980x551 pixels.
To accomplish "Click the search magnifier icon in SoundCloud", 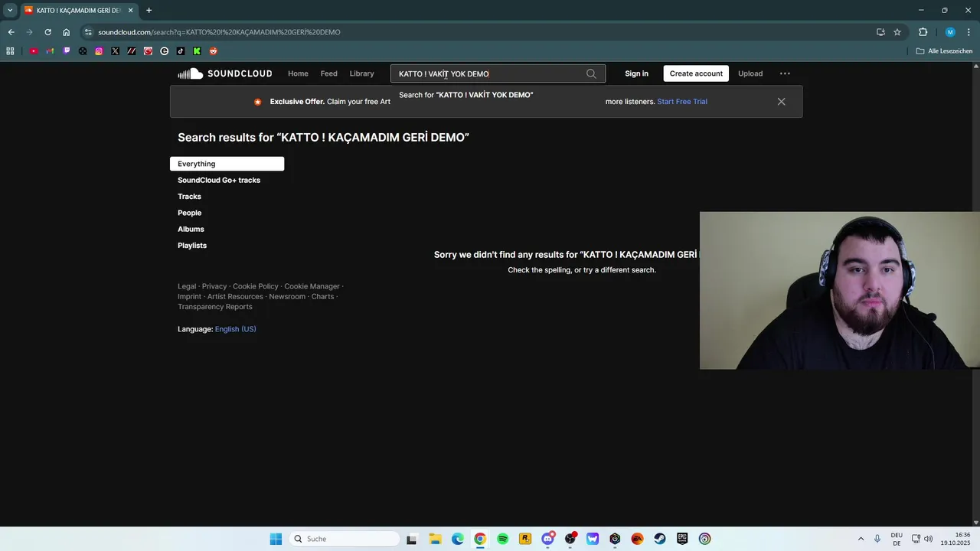I will [591, 73].
